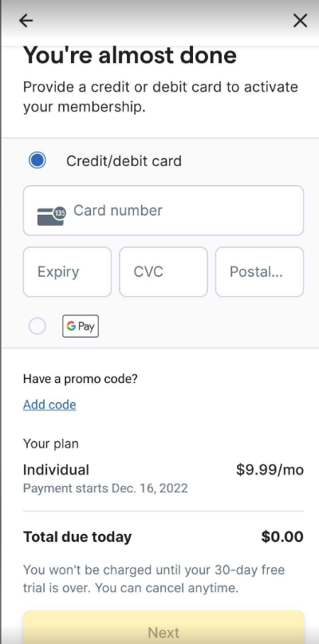Click the G Pay logo badge
The image size is (319, 644).
81,326
